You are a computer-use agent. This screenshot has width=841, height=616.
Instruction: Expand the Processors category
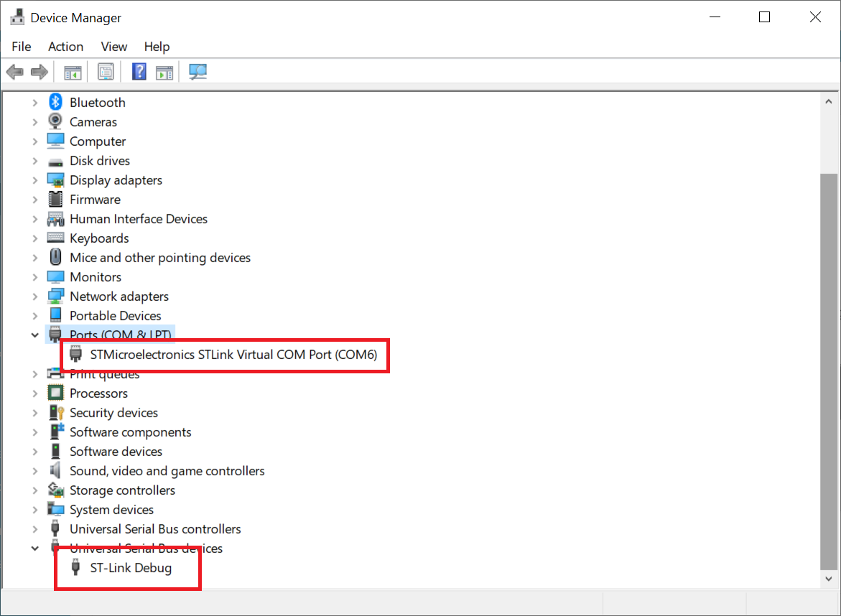click(x=34, y=393)
